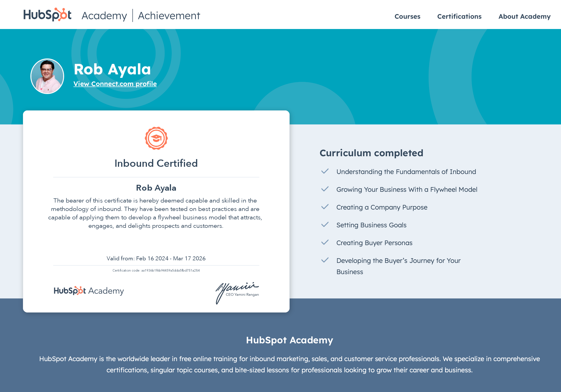Viewport: 561px width, 392px height.
Task: Toggle checkmark for Setting Business Goals
Action: point(324,225)
